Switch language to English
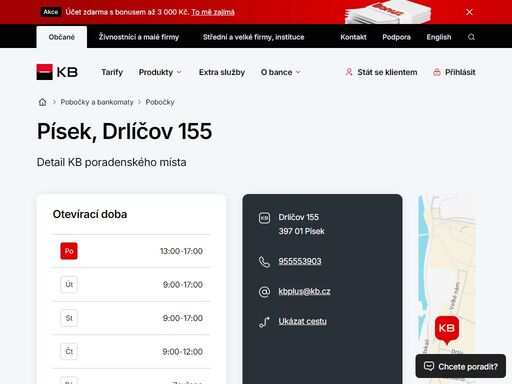Image resolution: width=512 pixels, height=384 pixels. [x=439, y=37]
